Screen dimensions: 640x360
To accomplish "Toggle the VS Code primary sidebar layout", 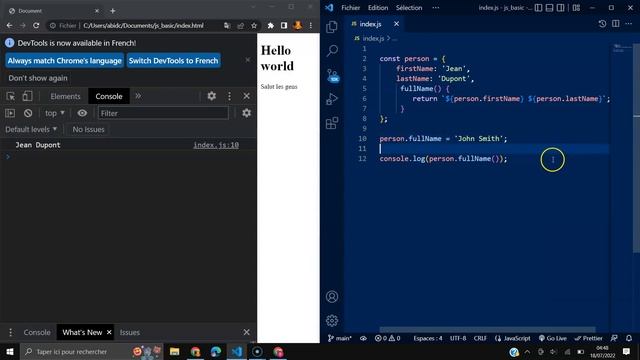I will click(538, 8).
